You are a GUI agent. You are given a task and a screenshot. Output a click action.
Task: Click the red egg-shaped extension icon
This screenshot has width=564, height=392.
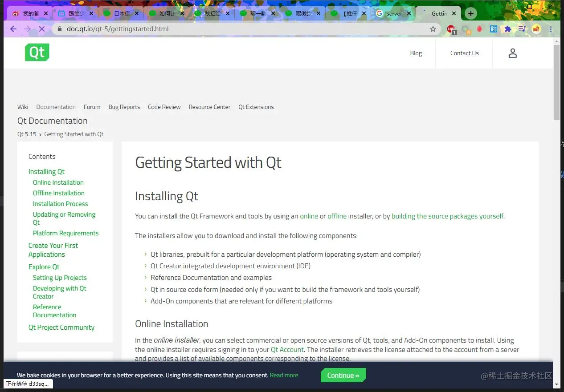(480, 29)
